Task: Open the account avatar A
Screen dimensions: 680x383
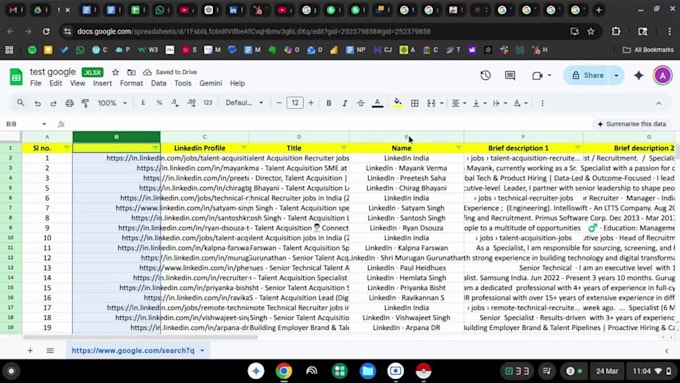Action: coord(663,75)
